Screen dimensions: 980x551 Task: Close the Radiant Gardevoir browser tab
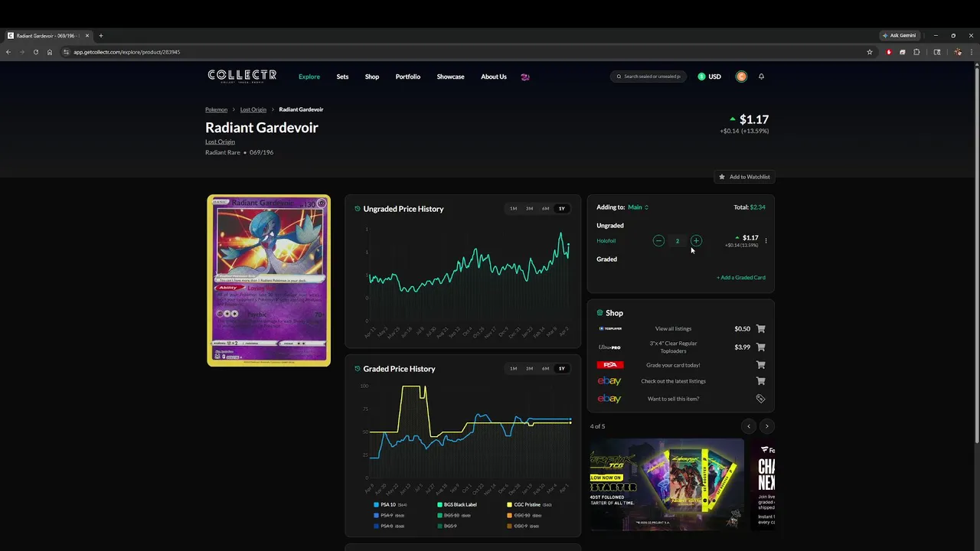coord(87,35)
